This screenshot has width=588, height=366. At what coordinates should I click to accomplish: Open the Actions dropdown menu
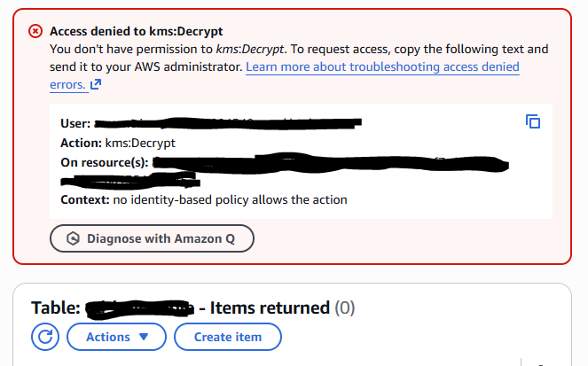[x=114, y=337]
